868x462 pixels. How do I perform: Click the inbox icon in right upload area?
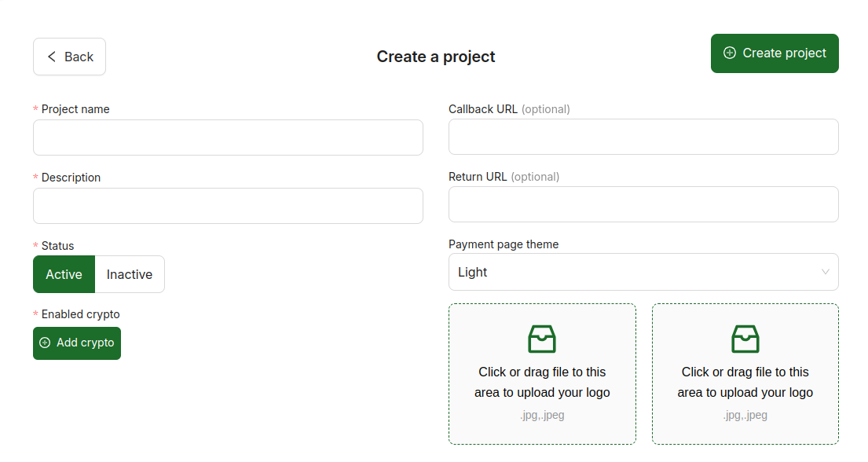[x=745, y=339]
